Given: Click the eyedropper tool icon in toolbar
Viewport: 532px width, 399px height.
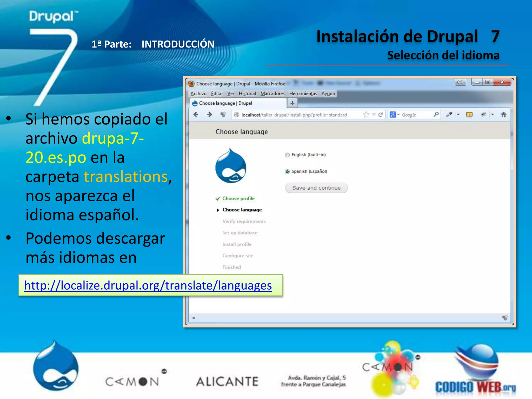Looking at the screenshot, I should tap(449, 115).
